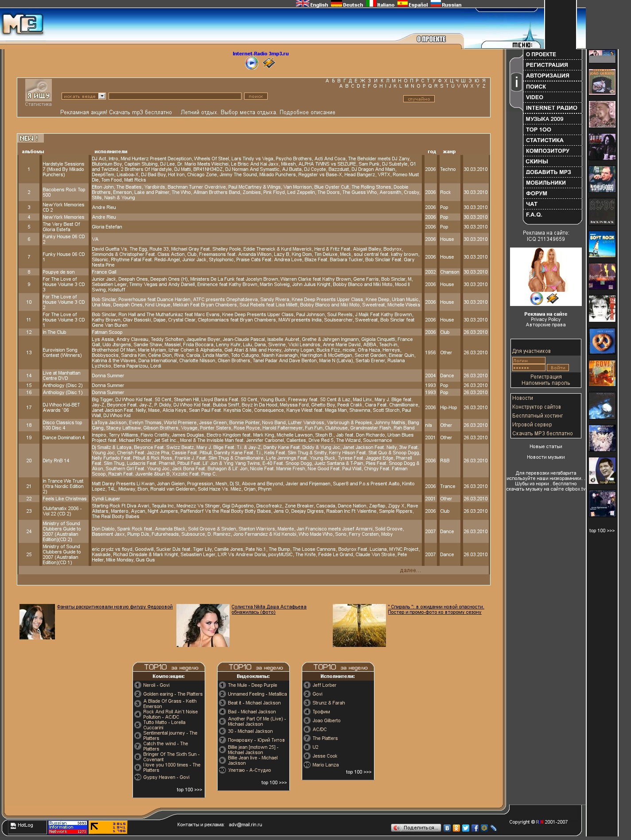The image size is (631, 840).
Task: Expand more albums via 'далее...' link
Action: coord(410,570)
